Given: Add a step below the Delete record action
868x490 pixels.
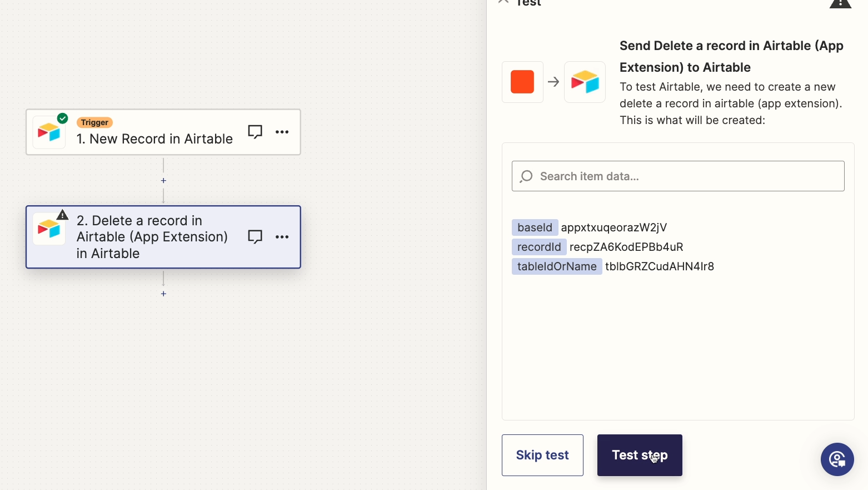Looking at the screenshot, I should pyautogui.click(x=163, y=294).
